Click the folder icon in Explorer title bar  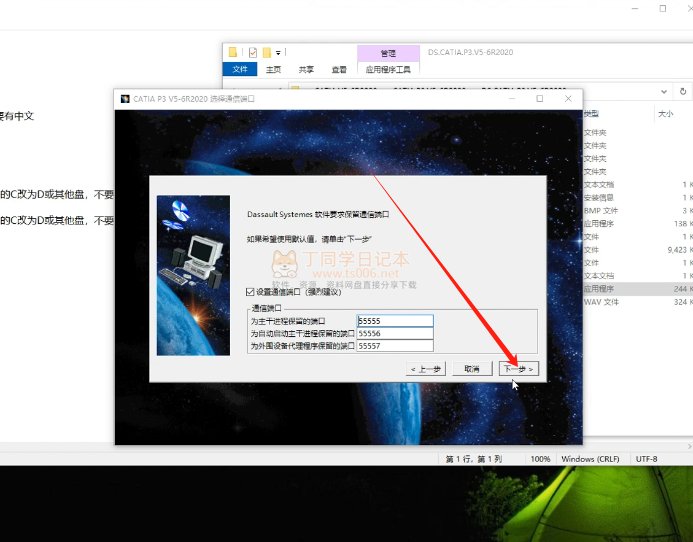[x=233, y=52]
